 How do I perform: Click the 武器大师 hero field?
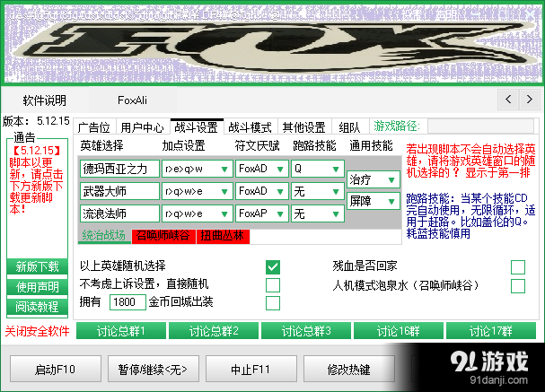point(119,191)
